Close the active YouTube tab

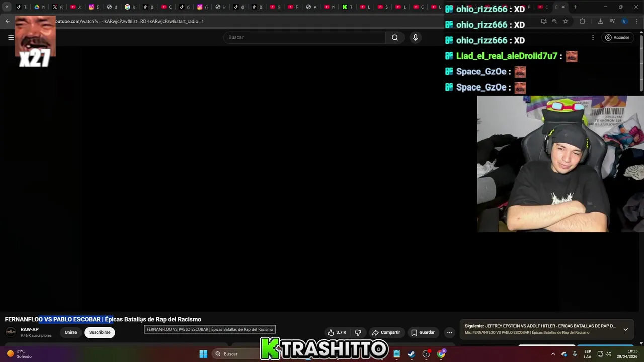click(x=563, y=7)
